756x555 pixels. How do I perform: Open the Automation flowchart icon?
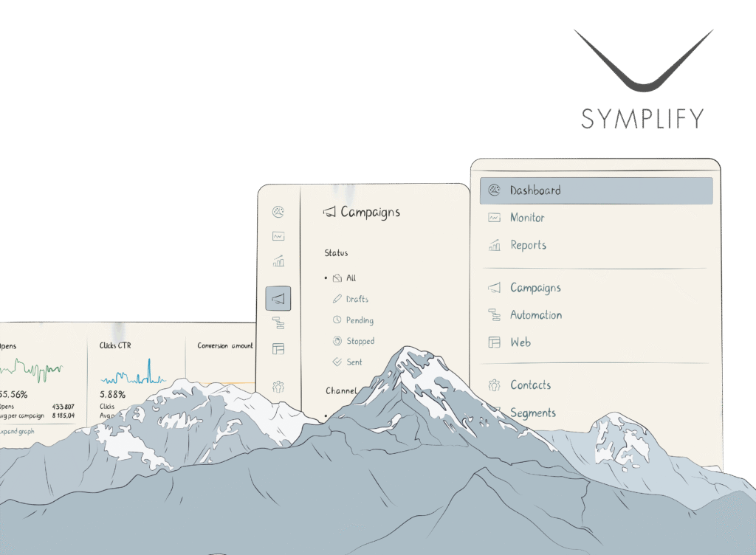click(278, 323)
